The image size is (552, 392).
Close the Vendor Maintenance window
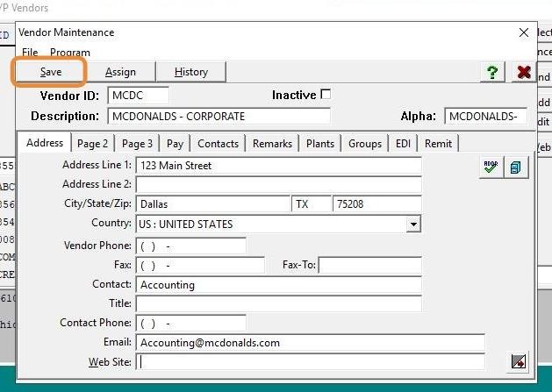pos(524,32)
